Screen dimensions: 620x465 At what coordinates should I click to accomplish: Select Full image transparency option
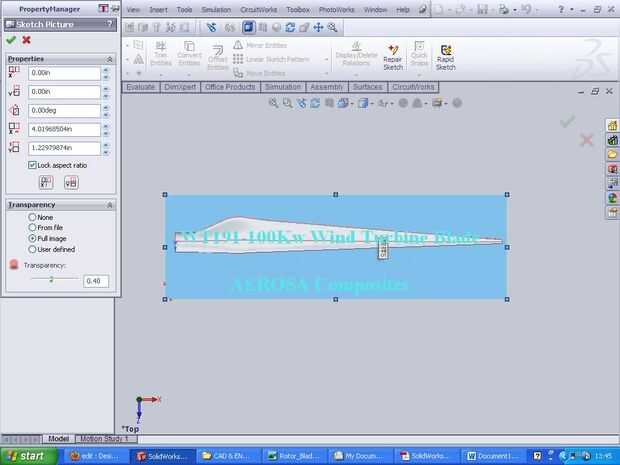pyautogui.click(x=32, y=238)
